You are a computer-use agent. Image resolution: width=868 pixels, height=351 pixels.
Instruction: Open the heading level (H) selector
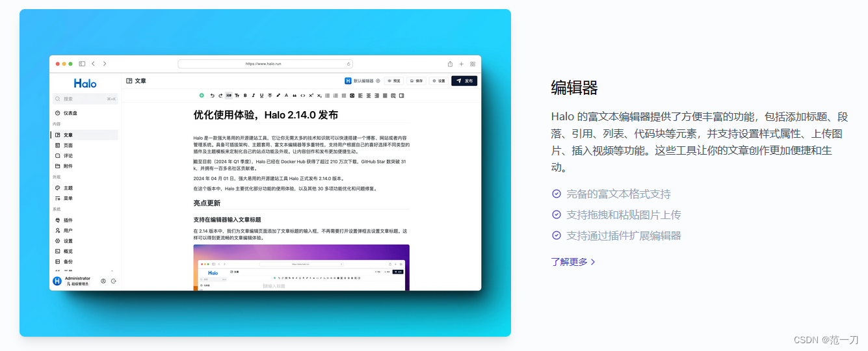[x=229, y=96]
